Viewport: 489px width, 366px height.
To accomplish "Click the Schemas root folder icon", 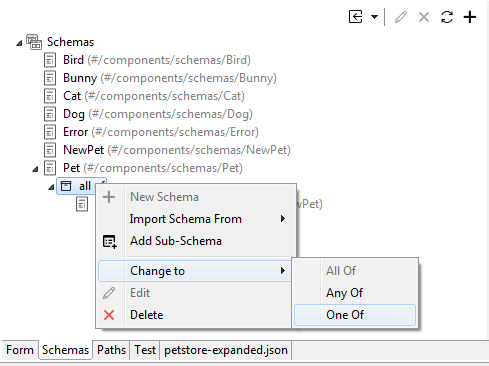I will click(x=34, y=42).
